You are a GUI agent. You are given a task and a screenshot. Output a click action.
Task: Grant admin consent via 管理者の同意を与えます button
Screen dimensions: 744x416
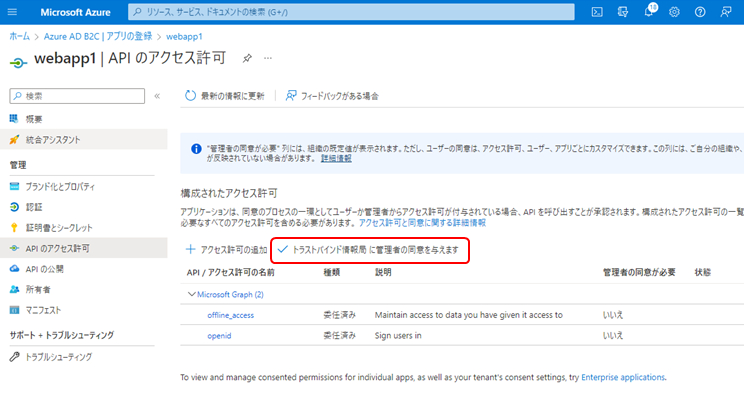tap(369, 250)
